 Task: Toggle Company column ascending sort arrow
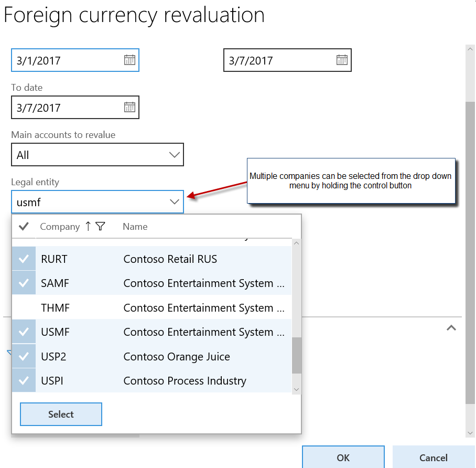point(88,226)
